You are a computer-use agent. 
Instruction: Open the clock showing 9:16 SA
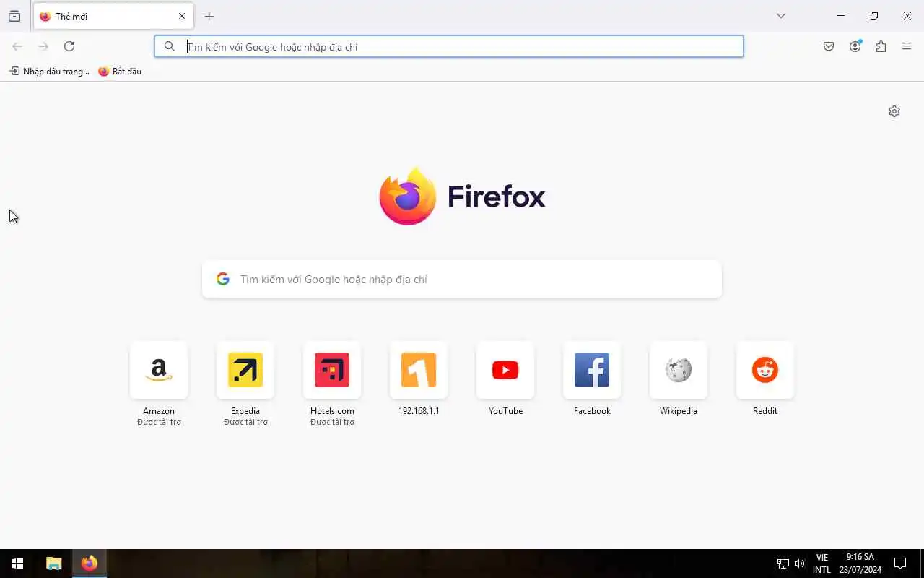860,564
